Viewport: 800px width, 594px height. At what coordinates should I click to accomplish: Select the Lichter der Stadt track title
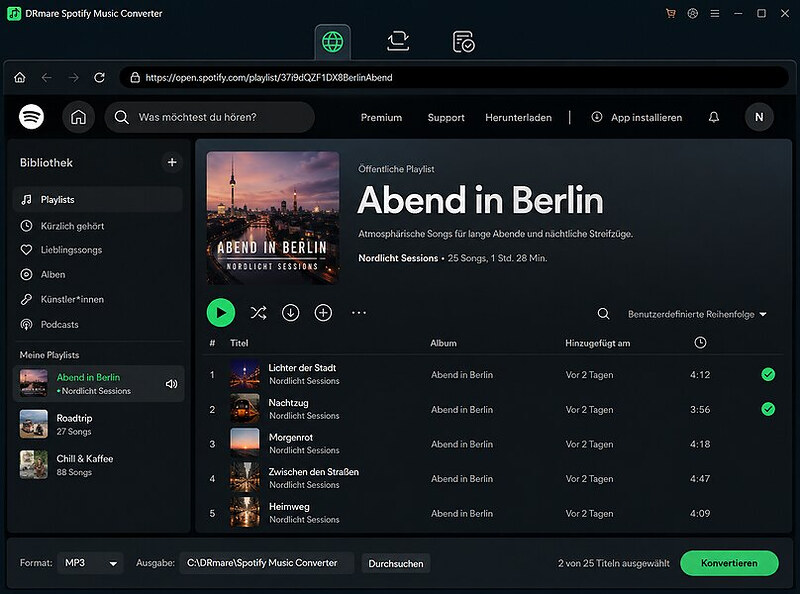click(302, 368)
